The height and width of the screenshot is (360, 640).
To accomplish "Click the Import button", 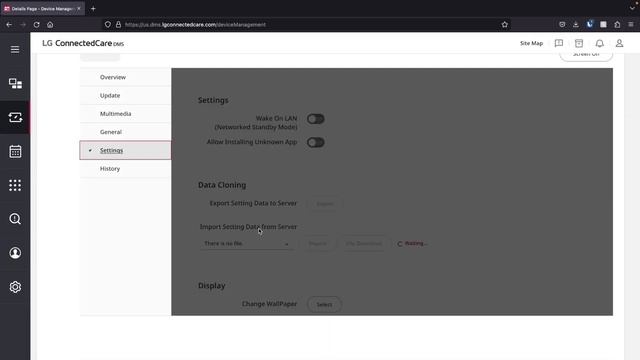I will click(x=318, y=244).
